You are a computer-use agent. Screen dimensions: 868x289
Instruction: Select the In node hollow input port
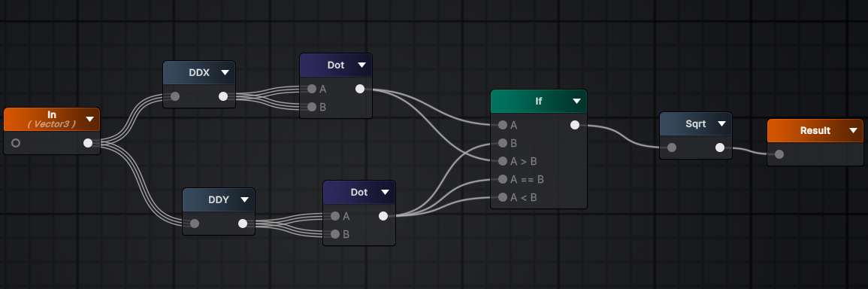point(16,143)
